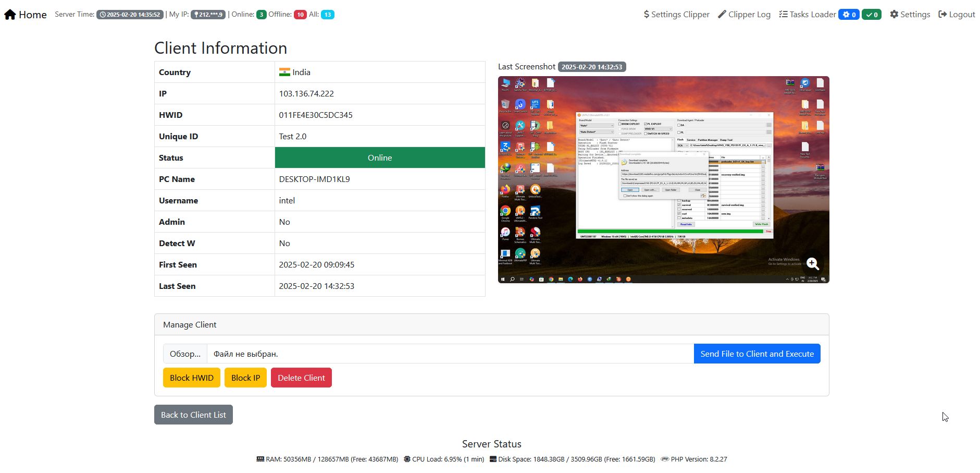
Task: Select First Seen value "2025-02-20 09:09:45"
Action: pyautogui.click(x=317, y=265)
